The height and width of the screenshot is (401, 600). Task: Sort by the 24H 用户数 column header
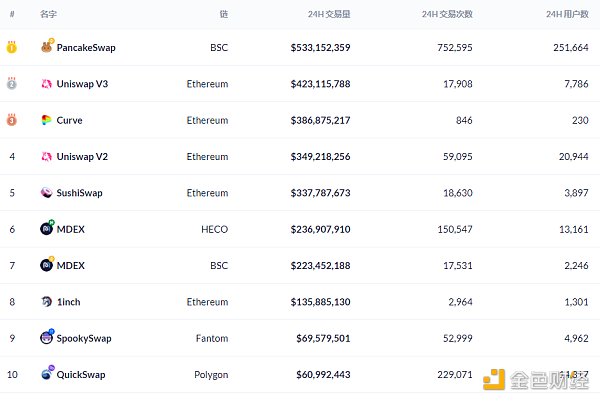click(565, 15)
